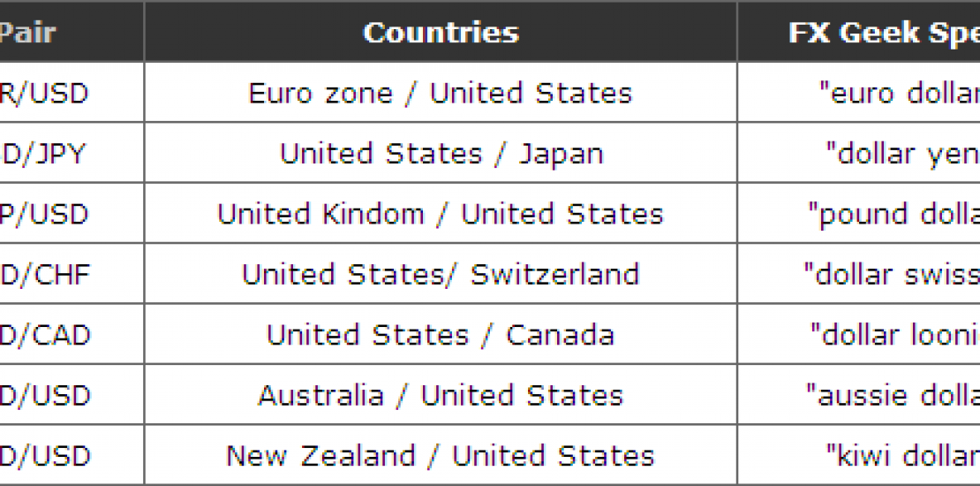Select the Euro zone / United States cell
Image resolution: width=980 pixels, height=486 pixels.
(441, 93)
